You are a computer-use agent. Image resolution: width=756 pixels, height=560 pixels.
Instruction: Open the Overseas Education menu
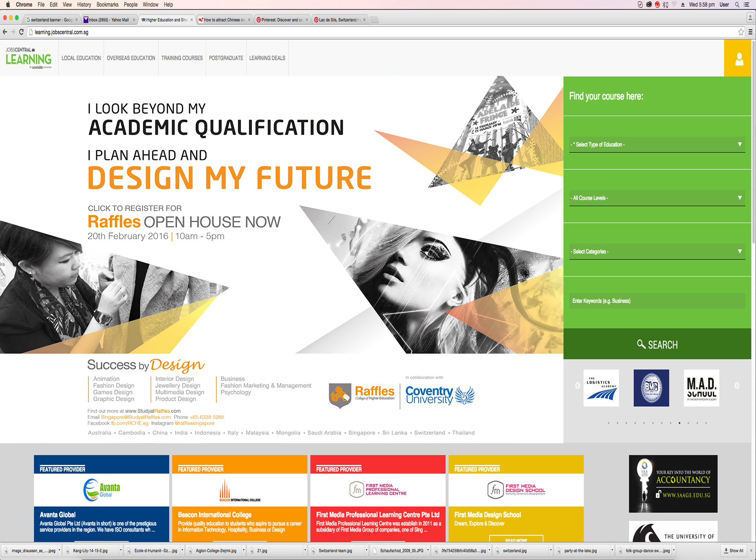click(x=131, y=58)
